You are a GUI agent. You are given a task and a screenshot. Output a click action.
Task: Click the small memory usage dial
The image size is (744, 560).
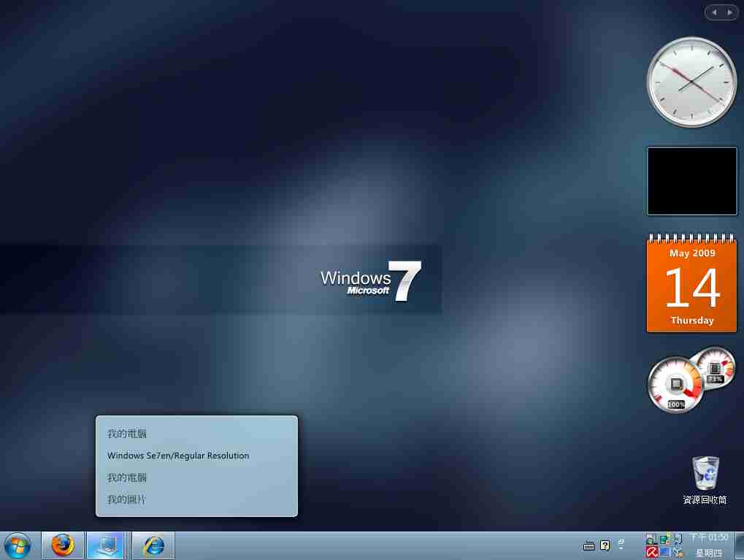(x=715, y=365)
